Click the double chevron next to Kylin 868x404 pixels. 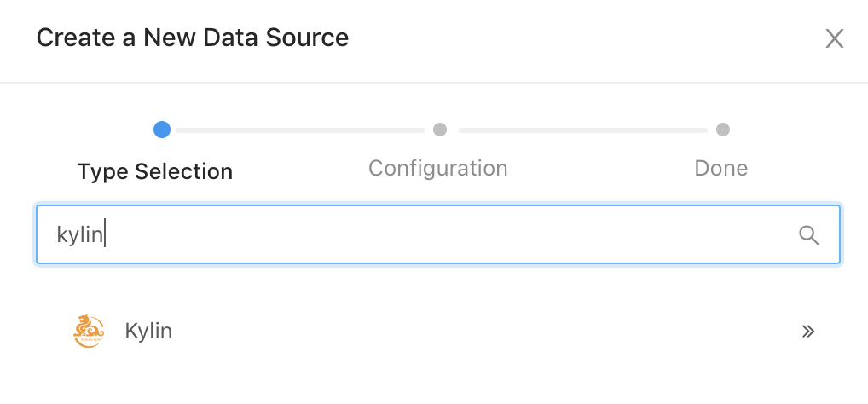[808, 331]
